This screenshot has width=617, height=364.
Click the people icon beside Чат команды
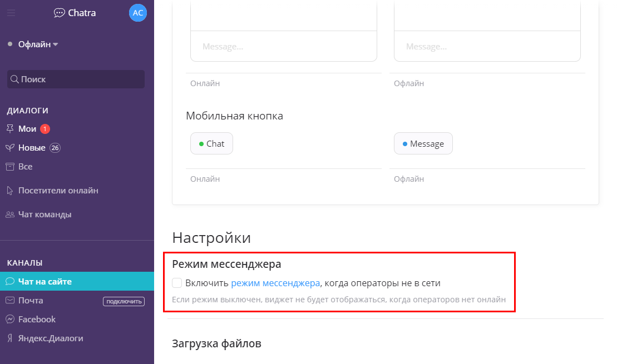coord(10,215)
